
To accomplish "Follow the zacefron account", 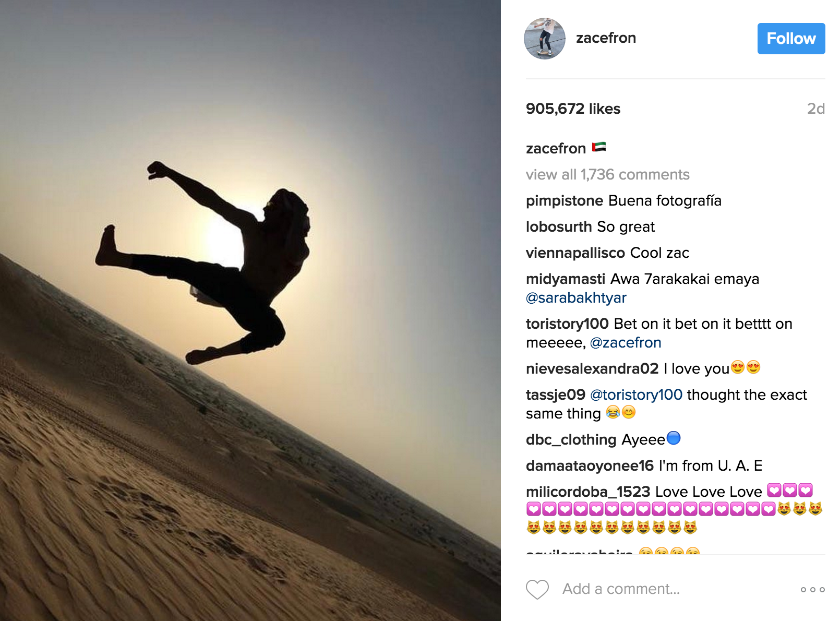I will (x=791, y=39).
